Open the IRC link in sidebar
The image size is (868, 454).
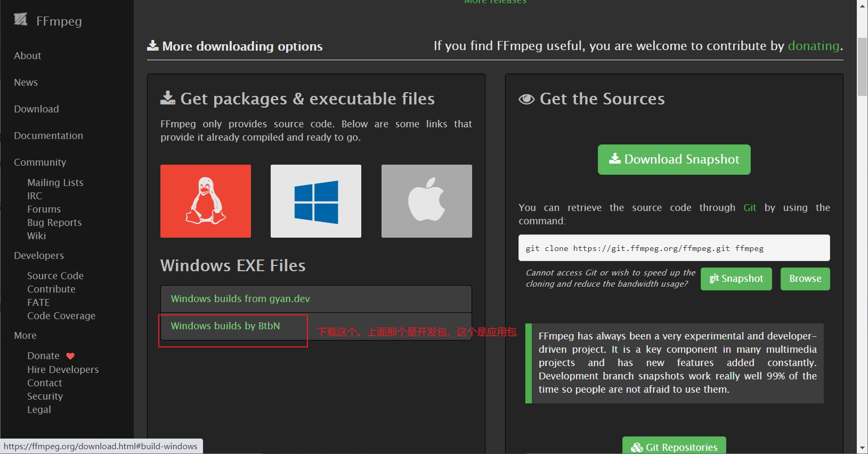(35, 196)
